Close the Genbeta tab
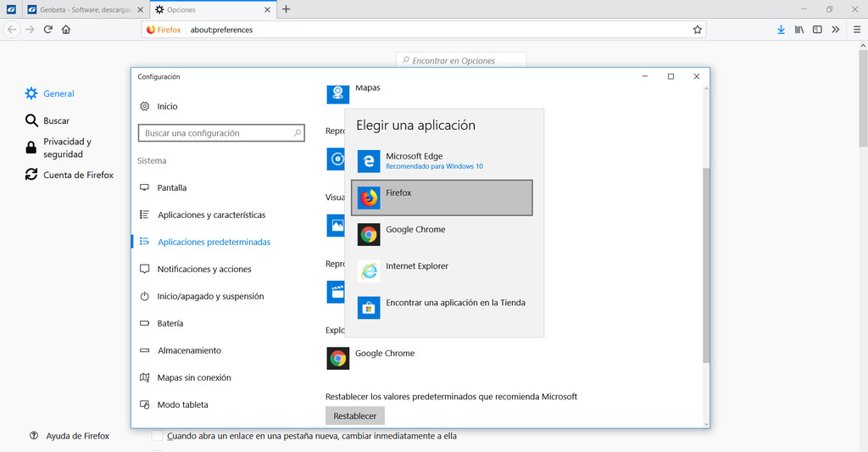Screen dimensions: 868x452 coord(140,9)
